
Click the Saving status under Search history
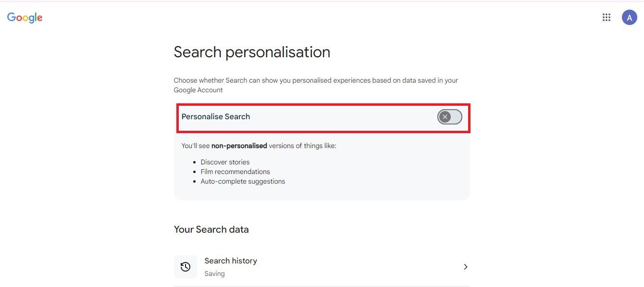click(214, 274)
